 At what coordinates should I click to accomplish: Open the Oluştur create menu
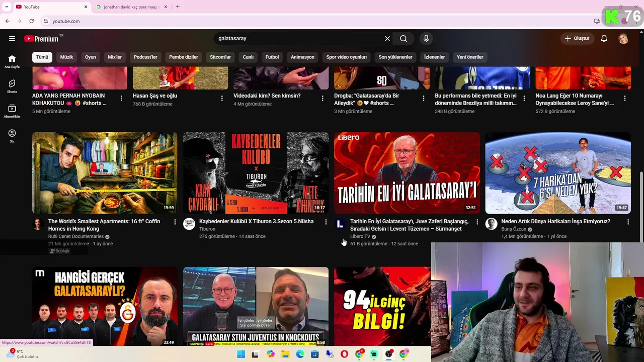point(577,38)
